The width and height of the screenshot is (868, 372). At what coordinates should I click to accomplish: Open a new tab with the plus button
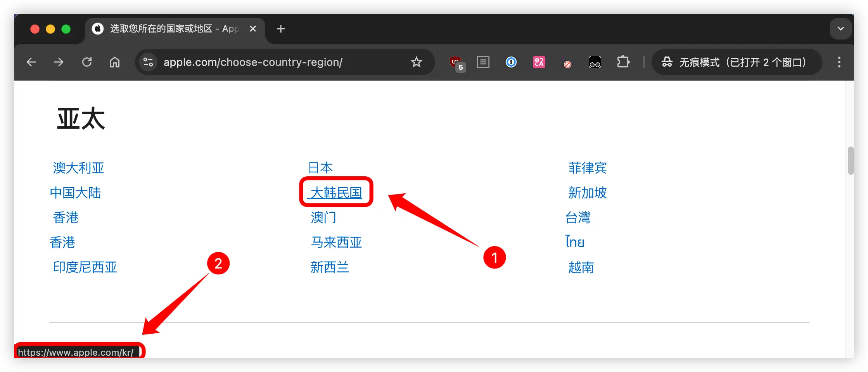[x=281, y=29]
